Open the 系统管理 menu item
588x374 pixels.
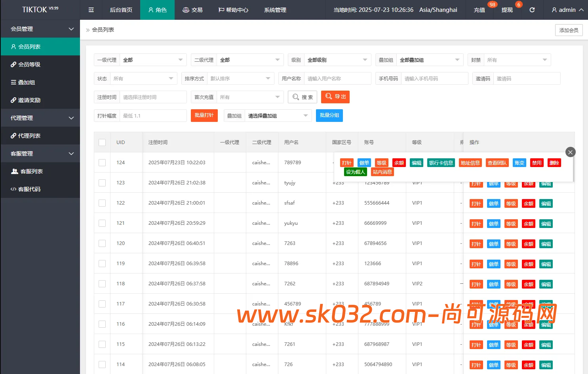(274, 10)
